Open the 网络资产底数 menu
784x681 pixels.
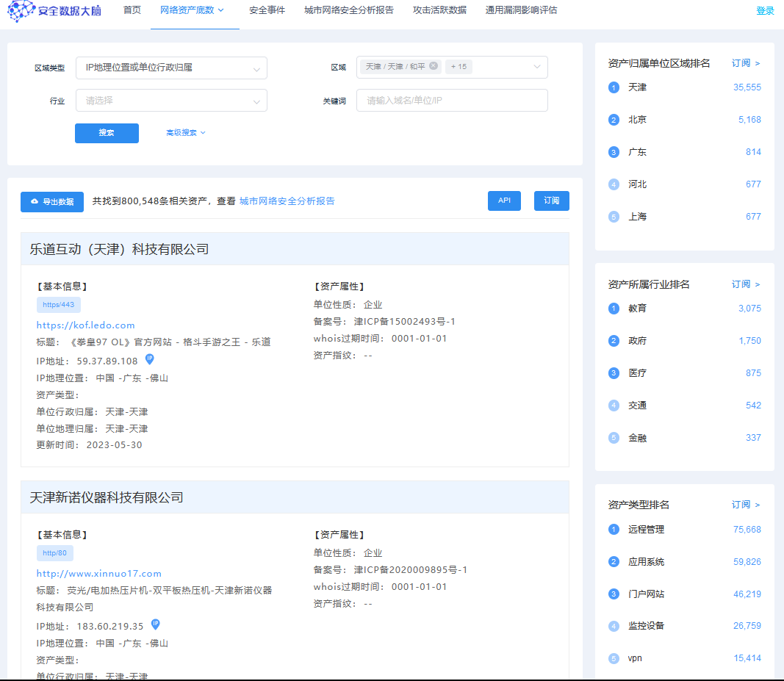coord(190,11)
